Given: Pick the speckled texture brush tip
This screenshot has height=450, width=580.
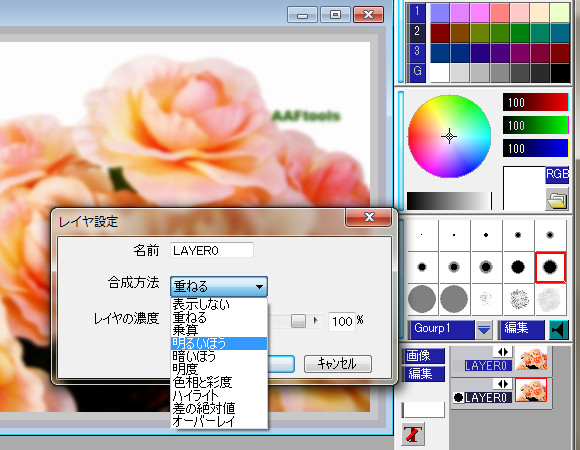Looking at the screenshot, I should (x=518, y=299).
